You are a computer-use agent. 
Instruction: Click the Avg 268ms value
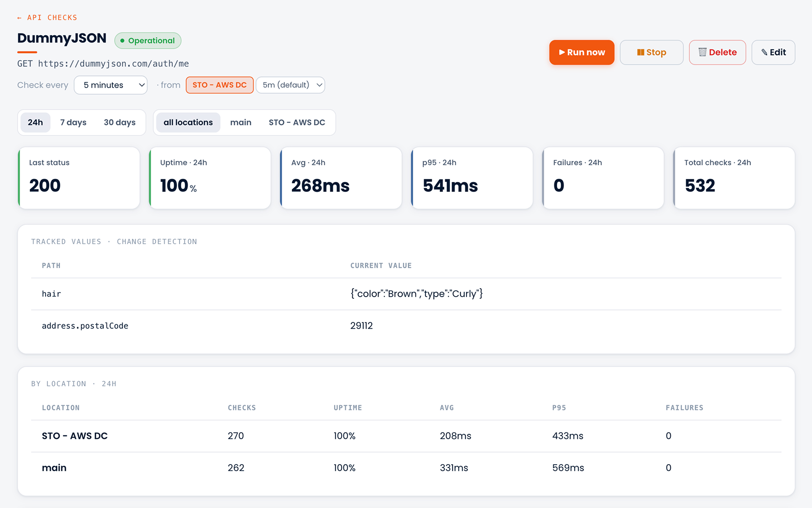tap(320, 186)
